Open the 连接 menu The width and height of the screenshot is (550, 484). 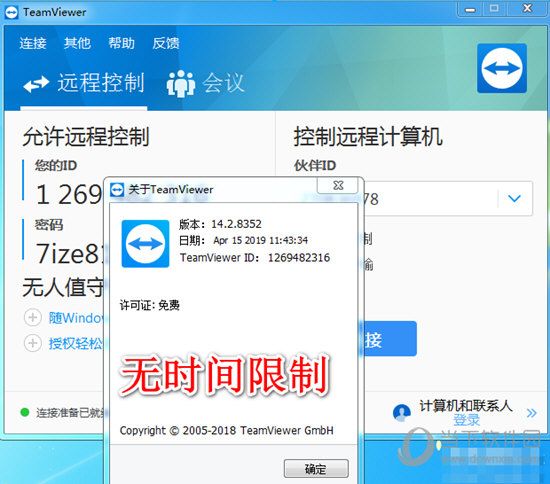[33, 43]
